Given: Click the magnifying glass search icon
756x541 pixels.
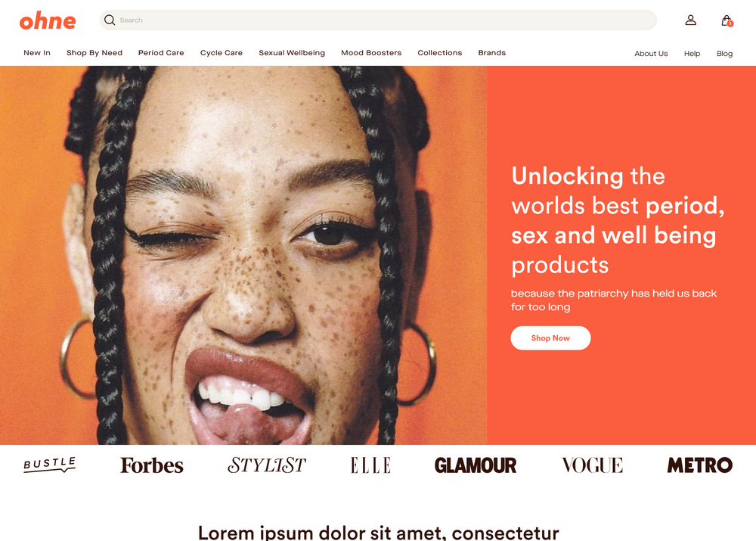Looking at the screenshot, I should 110,20.
